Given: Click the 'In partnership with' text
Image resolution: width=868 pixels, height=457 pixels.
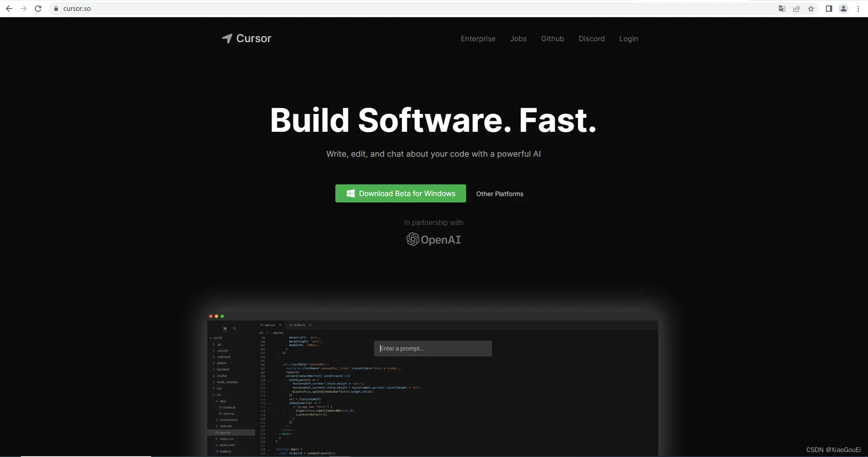Looking at the screenshot, I should pos(434,223).
